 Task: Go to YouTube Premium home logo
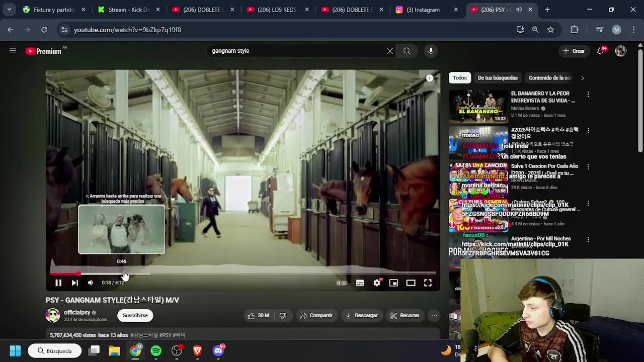pyautogui.click(x=44, y=51)
